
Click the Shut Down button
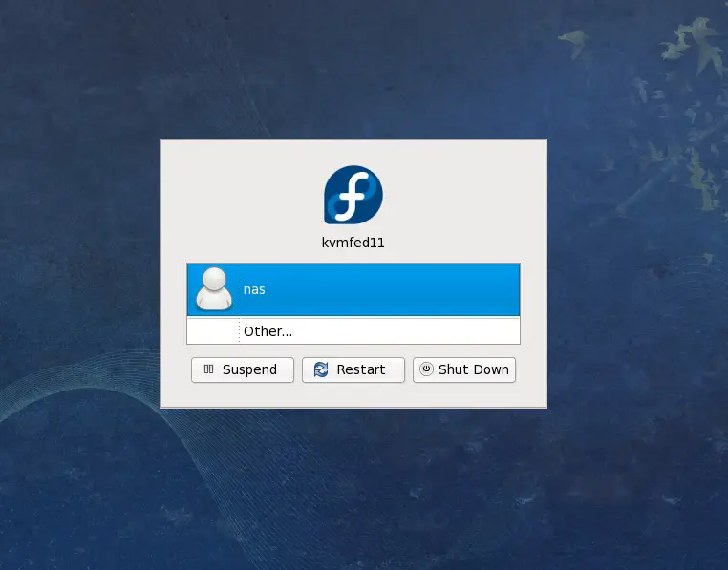[464, 369]
